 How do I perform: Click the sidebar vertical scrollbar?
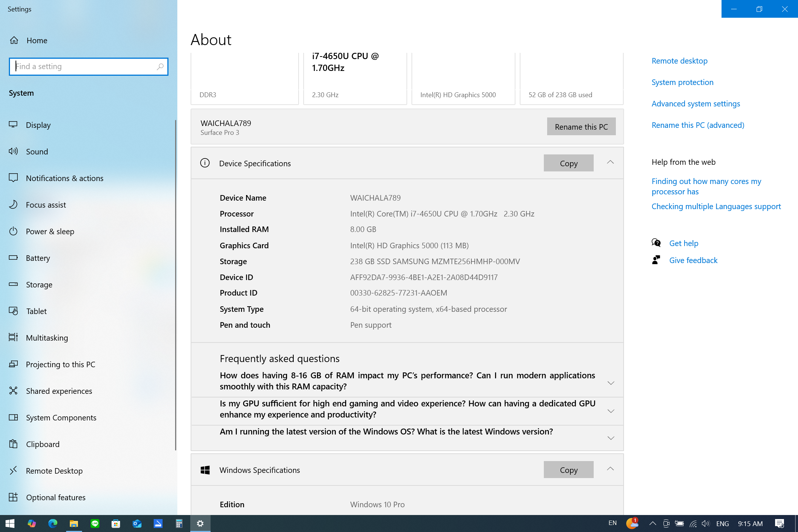(175, 284)
